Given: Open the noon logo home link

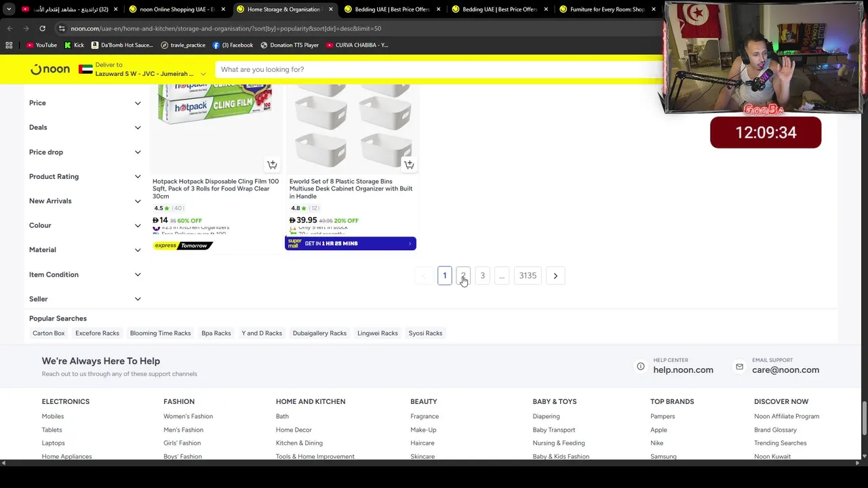Looking at the screenshot, I should click(x=50, y=69).
